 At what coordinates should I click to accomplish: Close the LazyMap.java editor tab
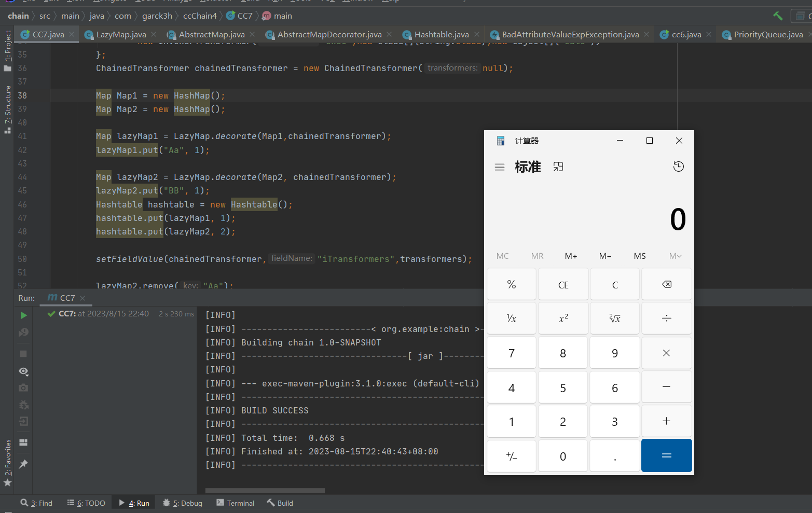pyautogui.click(x=154, y=34)
